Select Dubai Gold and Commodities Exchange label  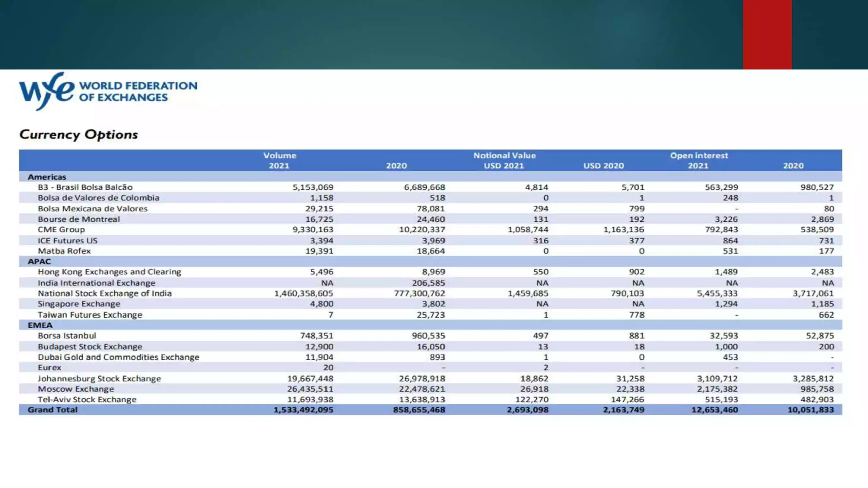118,357
